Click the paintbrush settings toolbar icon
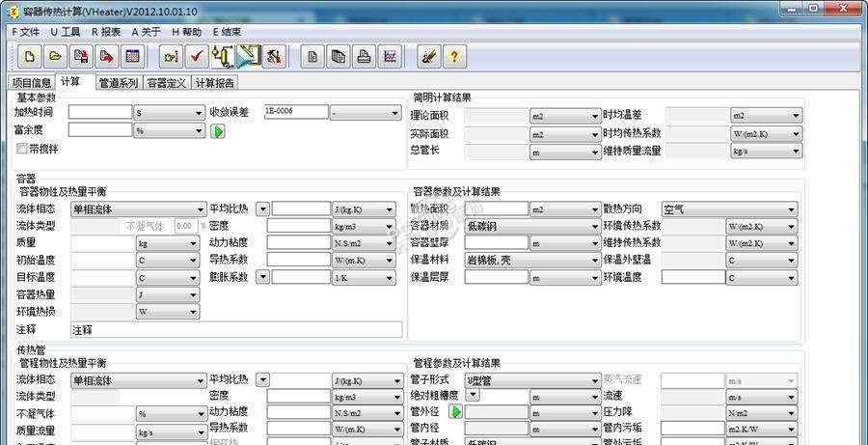This screenshot has height=445, width=868. [x=429, y=57]
